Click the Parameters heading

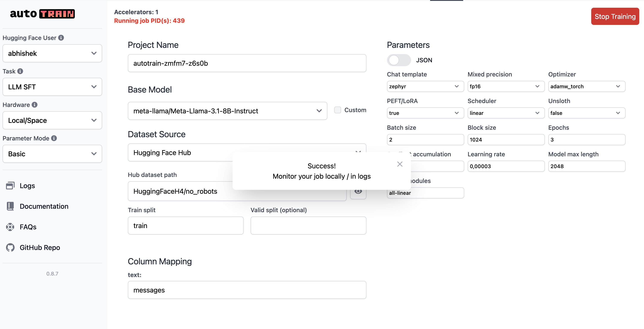[408, 45]
